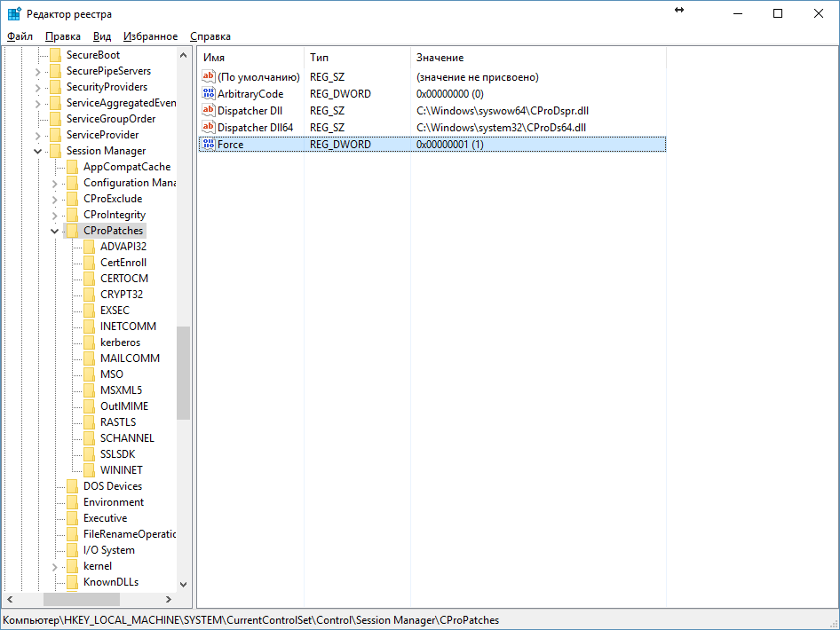Click the Dispatcher Dll64 string value icon
840x630 pixels.
[209, 128]
